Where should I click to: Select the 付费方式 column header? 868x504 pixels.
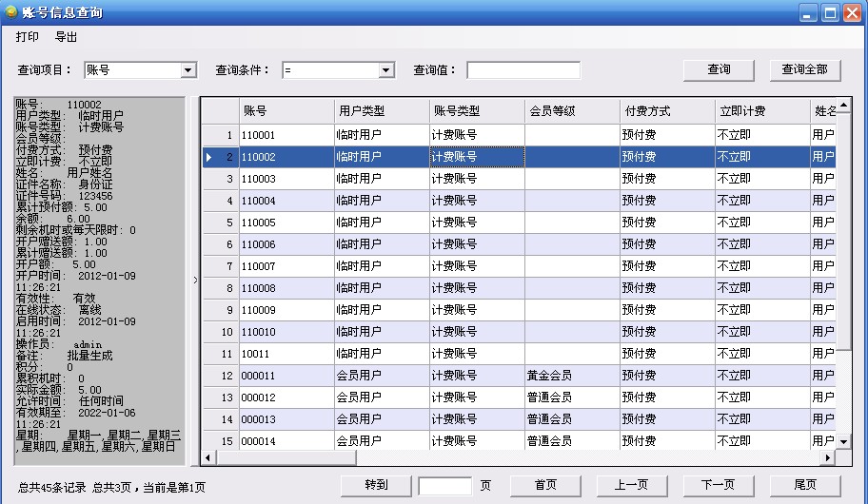point(667,110)
